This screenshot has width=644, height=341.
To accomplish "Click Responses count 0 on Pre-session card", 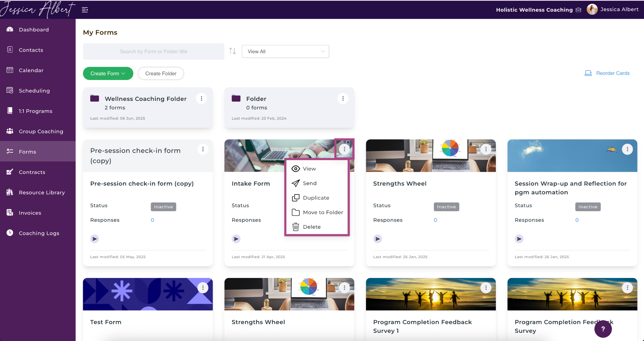I will tap(152, 220).
